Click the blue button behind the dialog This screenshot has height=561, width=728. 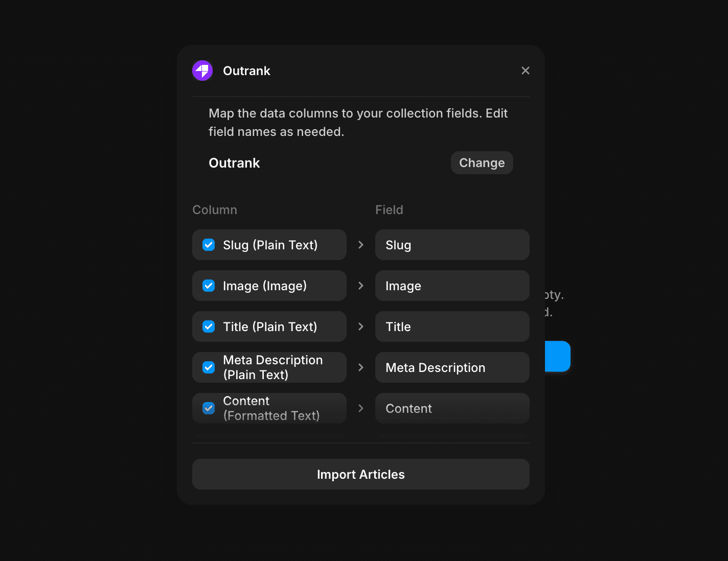coord(558,356)
